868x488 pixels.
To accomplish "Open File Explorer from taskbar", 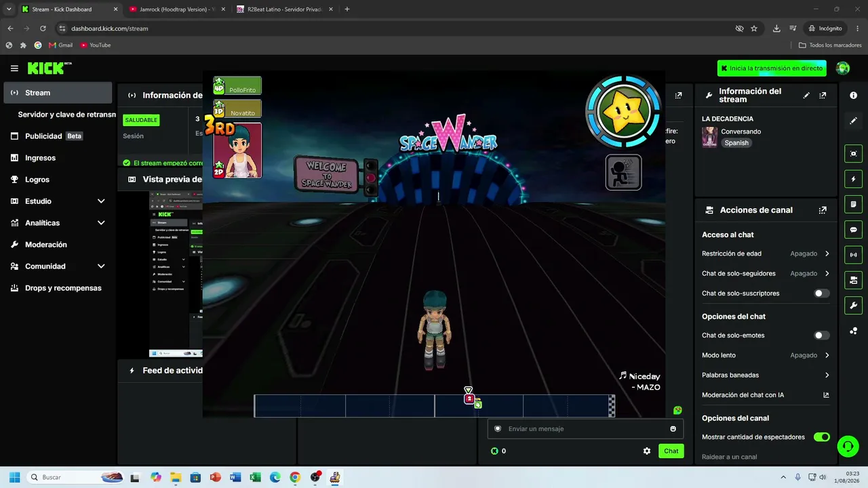I will click(x=176, y=477).
